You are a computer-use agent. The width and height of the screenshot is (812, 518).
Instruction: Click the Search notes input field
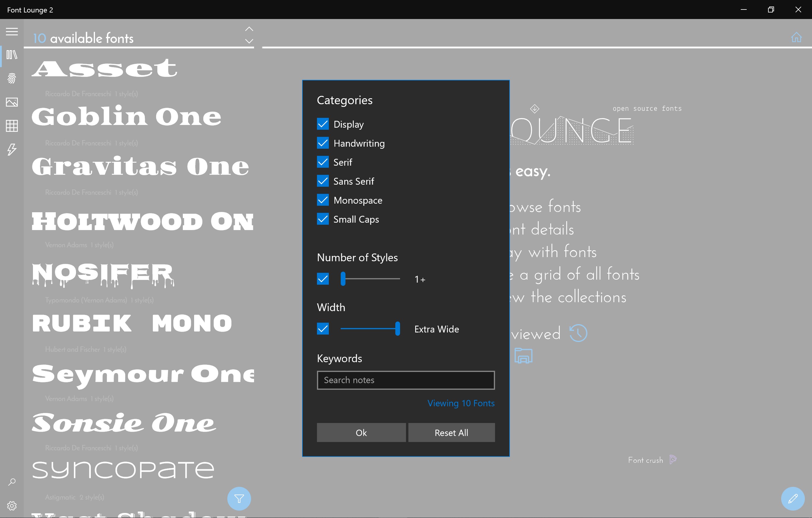click(405, 380)
